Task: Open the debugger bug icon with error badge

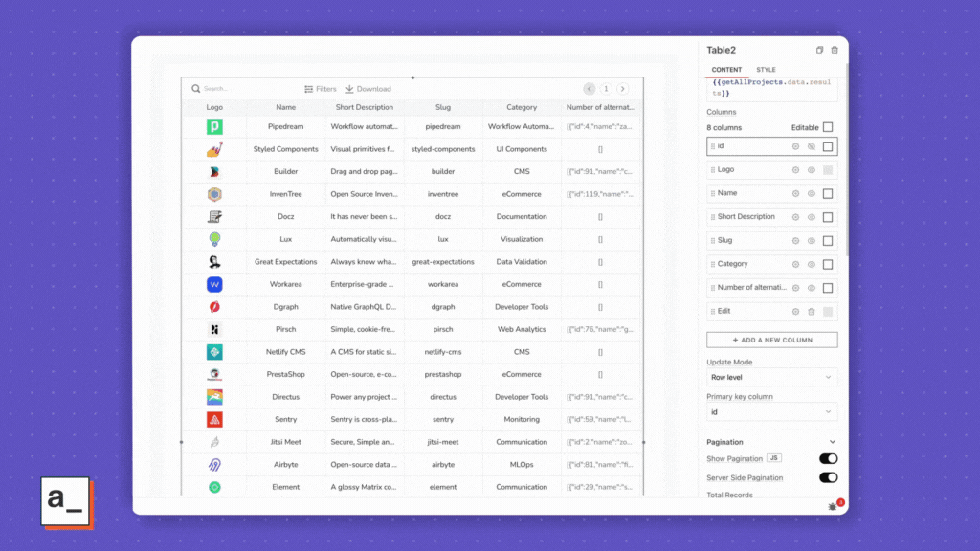Action: 833,506
